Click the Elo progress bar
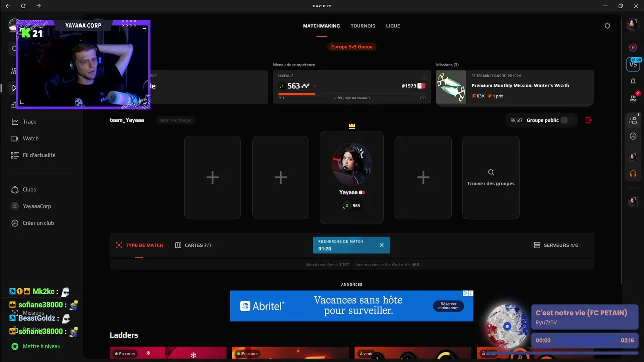 (352, 94)
